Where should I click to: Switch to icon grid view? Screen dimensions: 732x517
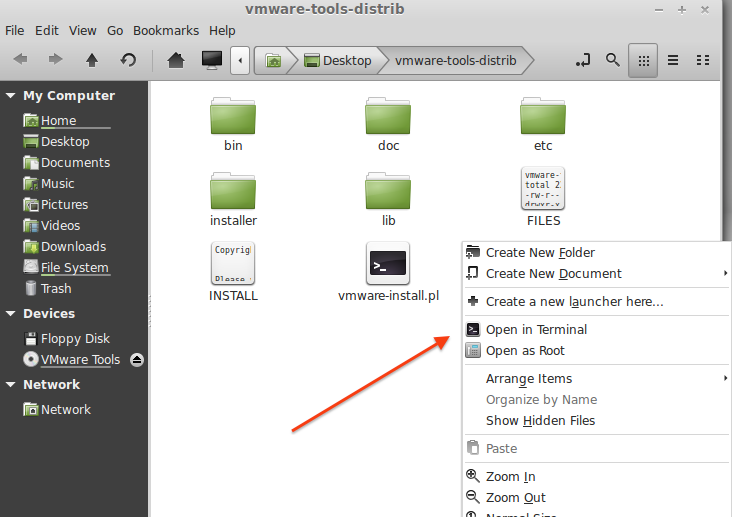click(x=643, y=60)
